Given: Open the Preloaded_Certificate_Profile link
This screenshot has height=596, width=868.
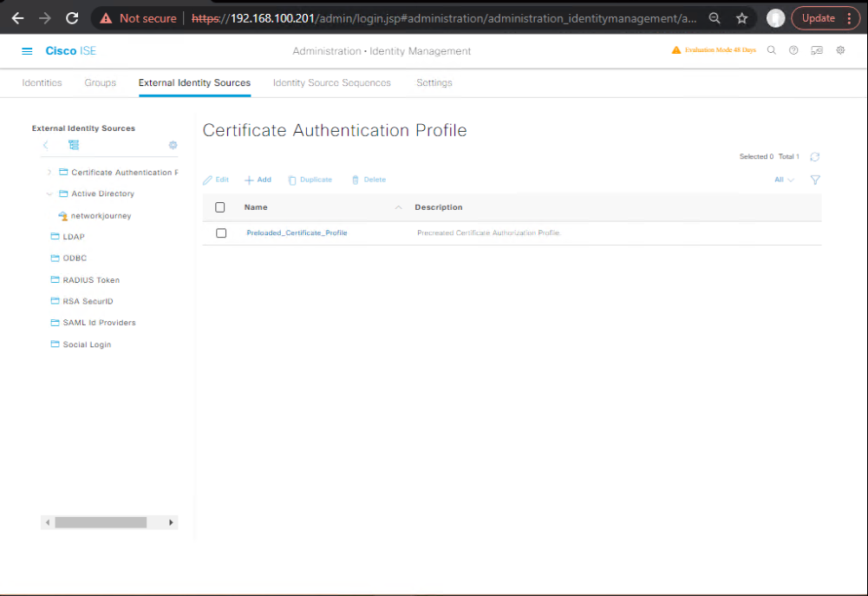Looking at the screenshot, I should pyautogui.click(x=297, y=233).
